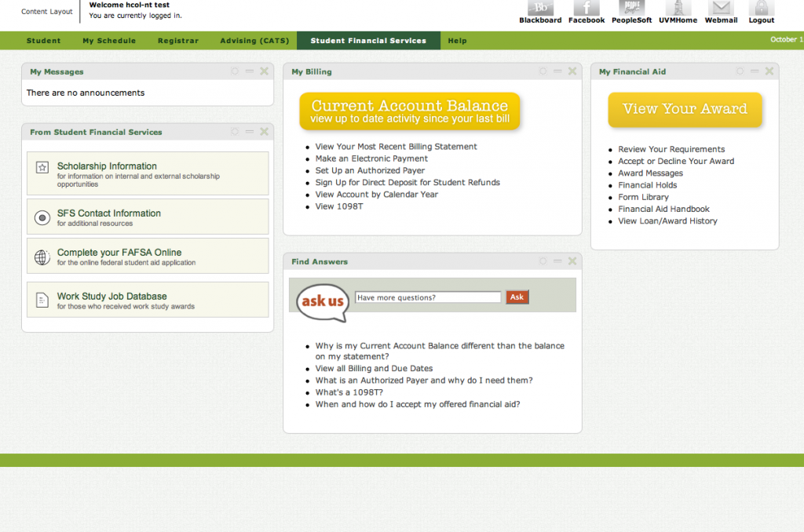Open the From Student Financial Services panel options

click(x=234, y=131)
